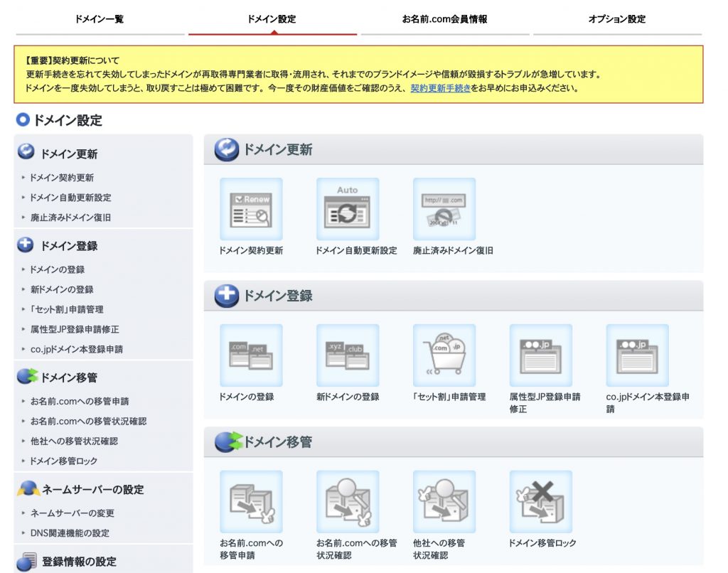Open the 属性型JP登録申請修正 icon tile
This screenshot has width=728, height=573.
541,355
